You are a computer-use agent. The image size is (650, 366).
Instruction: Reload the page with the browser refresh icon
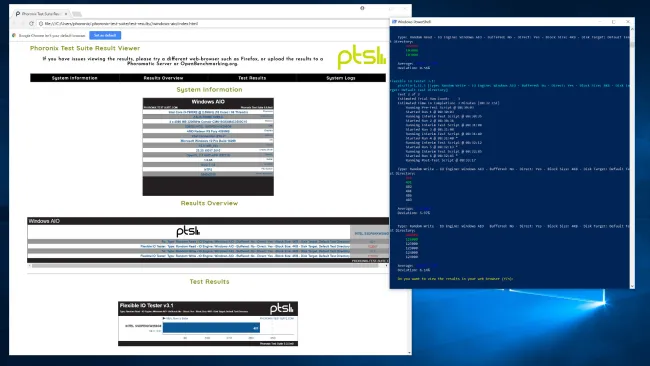[x=32, y=24]
